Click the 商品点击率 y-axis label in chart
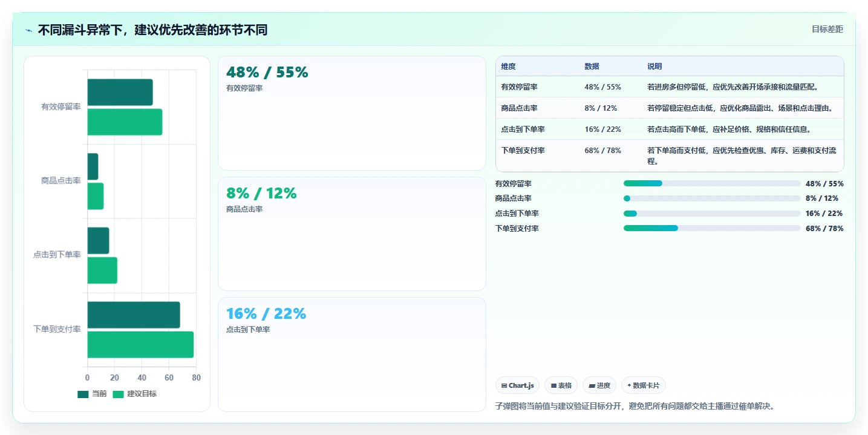Screen dimensions: 868x435 tap(60, 181)
